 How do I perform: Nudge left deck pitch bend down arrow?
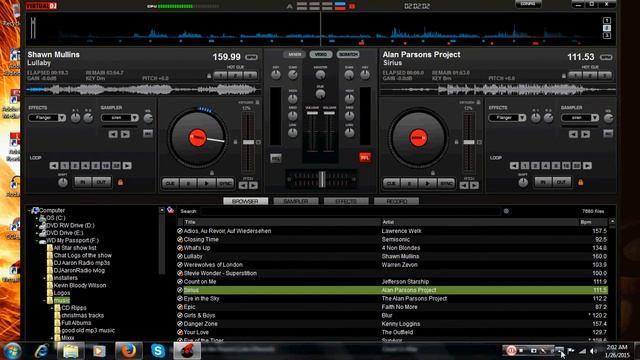tap(243, 185)
